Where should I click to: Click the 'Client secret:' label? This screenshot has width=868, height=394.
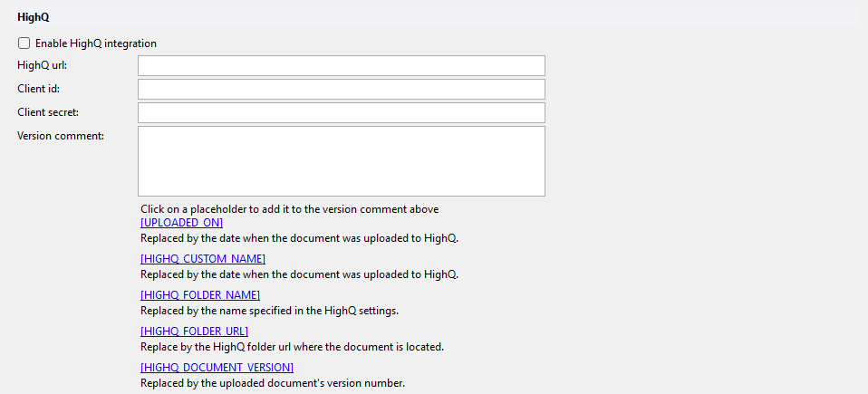click(x=48, y=112)
